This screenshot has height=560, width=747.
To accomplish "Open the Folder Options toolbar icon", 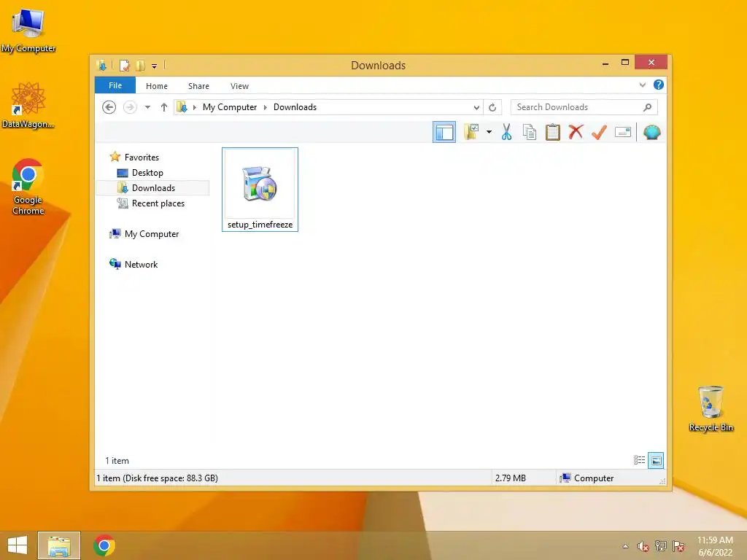I will [x=471, y=132].
